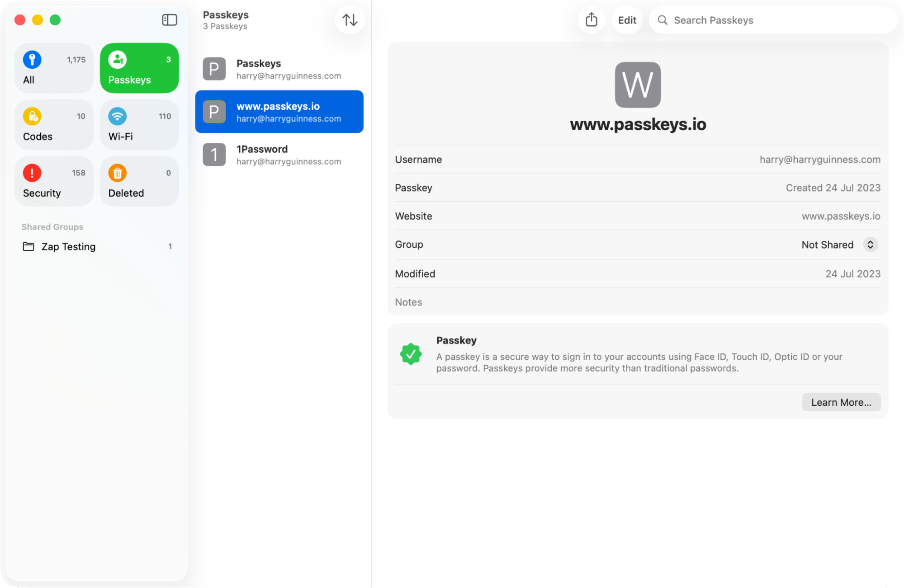
Task: Toggle selection of the 1Password passkey entry
Action: coord(279,154)
